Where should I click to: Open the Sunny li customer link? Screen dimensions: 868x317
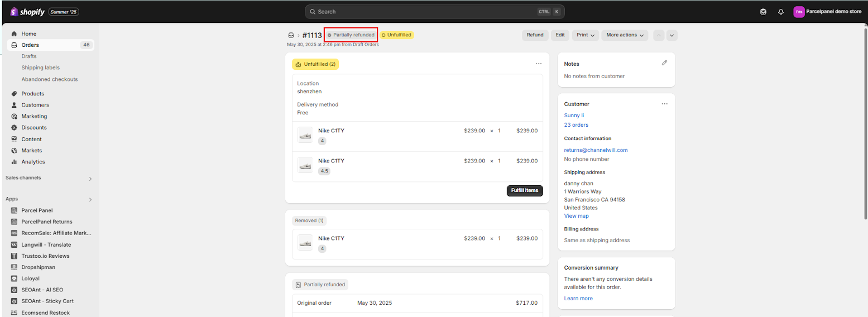[573, 116]
